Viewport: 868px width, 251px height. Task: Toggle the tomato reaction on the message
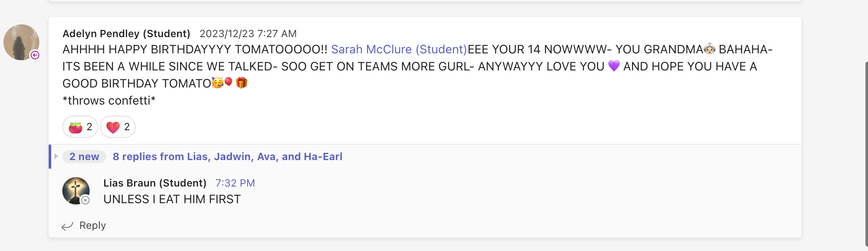(x=80, y=127)
